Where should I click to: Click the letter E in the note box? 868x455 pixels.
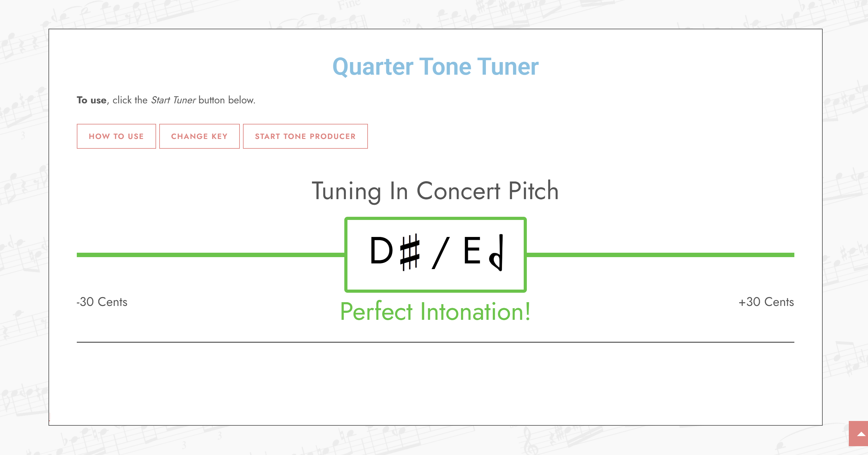coord(472,251)
